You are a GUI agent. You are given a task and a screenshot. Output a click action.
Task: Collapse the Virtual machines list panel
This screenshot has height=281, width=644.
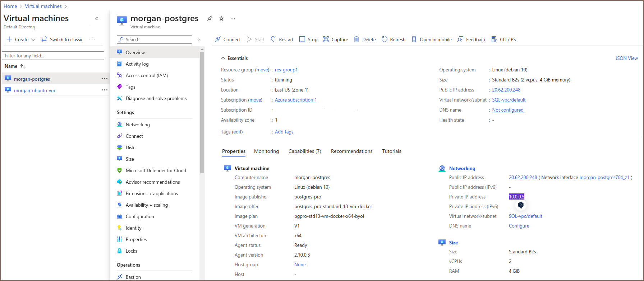[97, 18]
